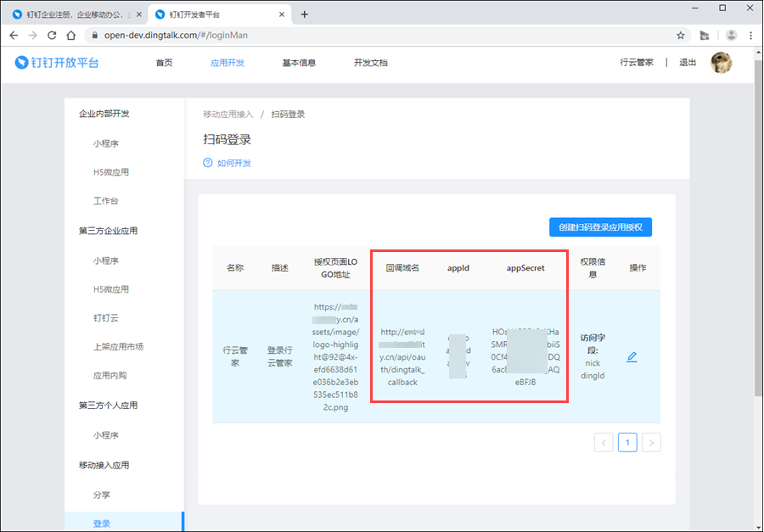Click the dingtalk_callback URL cell
The height and width of the screenshot is (532, 764).
tap(402, 357)
